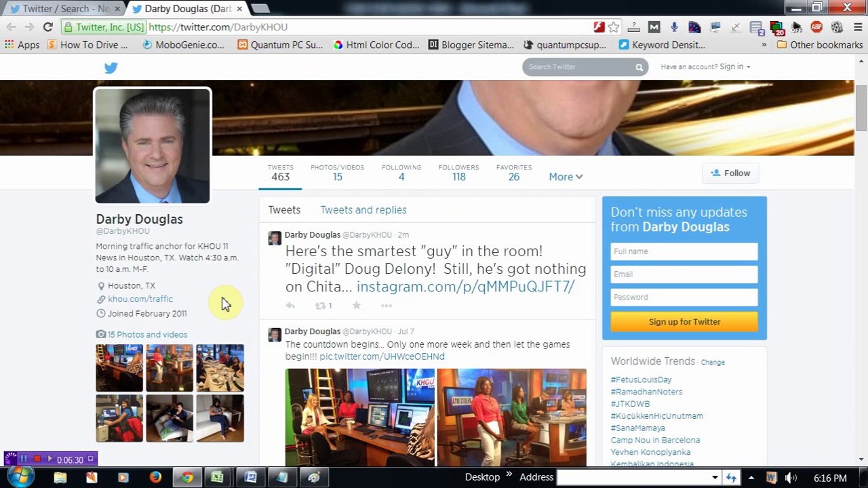The image size is (868, 488).
Task: Show hidden bookmarks with the chevron
Action: 764,45
